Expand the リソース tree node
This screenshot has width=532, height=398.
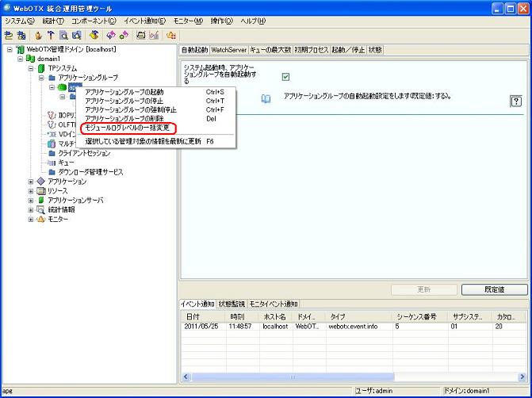point(31,190)
